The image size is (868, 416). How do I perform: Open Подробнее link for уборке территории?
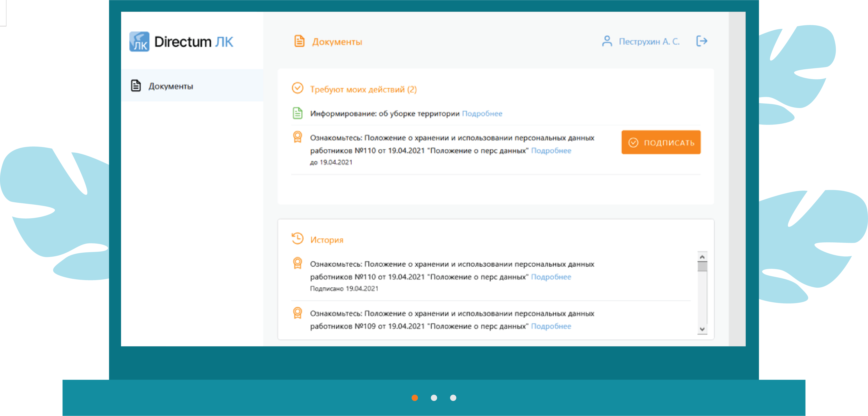tap(482, 114)
